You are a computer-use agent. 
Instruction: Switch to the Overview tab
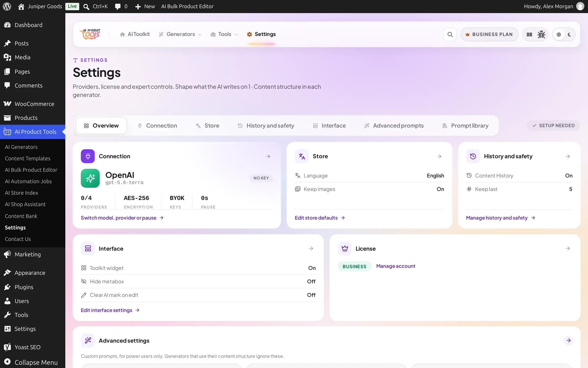[x=101, y=126]
